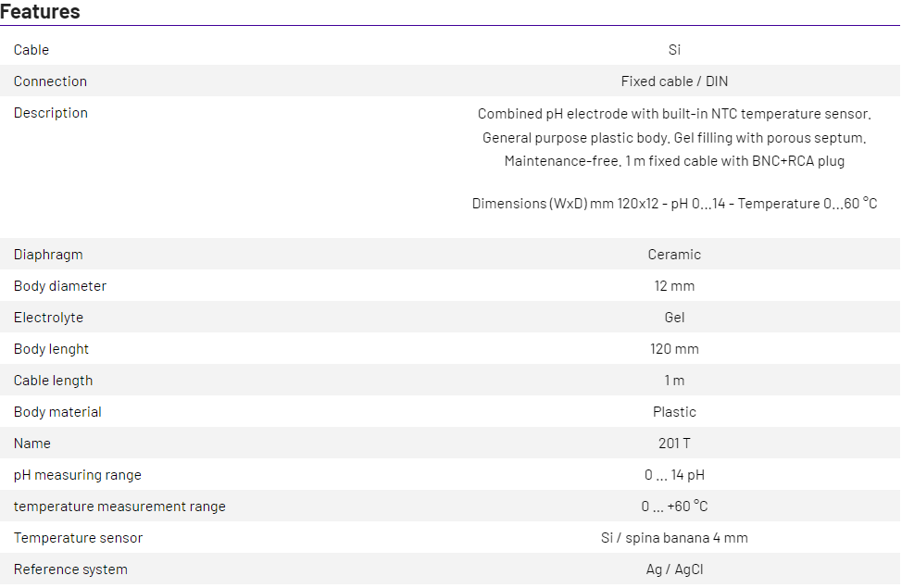Click the Connection row label
The image size is (902, 588).
click(x=50, y=81)
